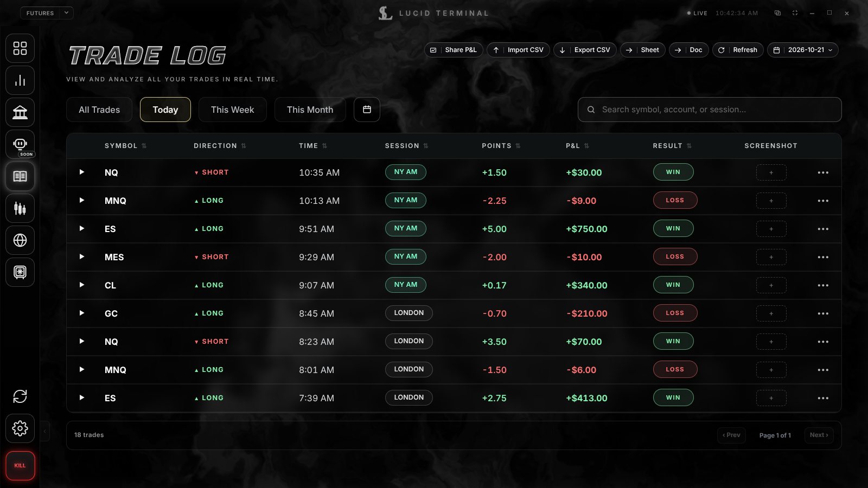Open row options for GC 8:45 AM trade
Image resolution: width=868 pixels, height=488 pixels.
coord(823,313)
